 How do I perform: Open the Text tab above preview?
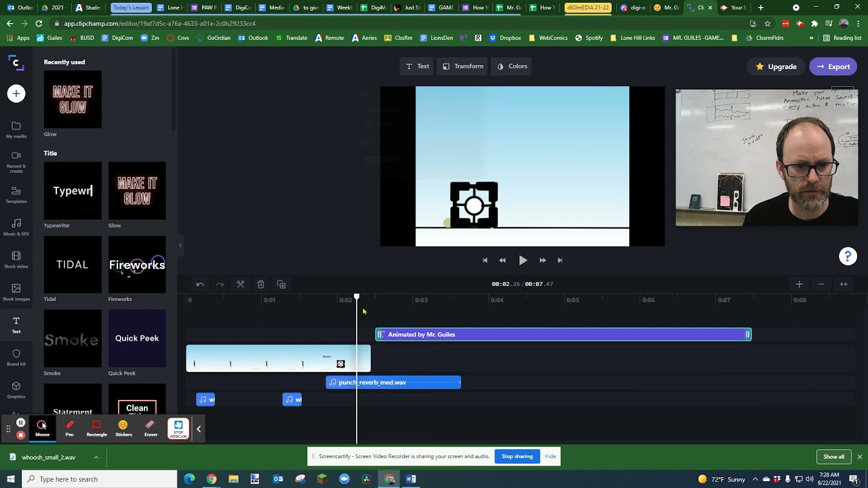417,66
